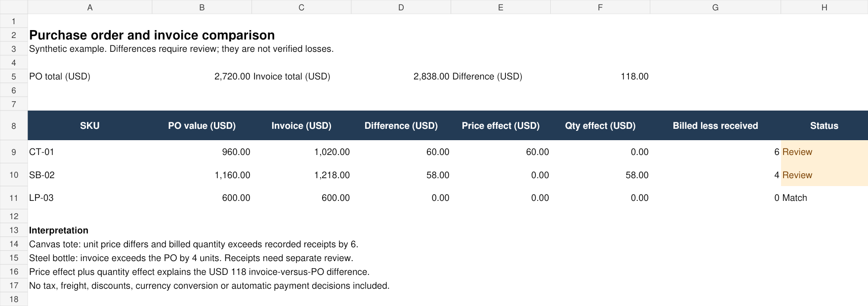The width and height of the screenshot is (868, 306).
Task: Select the Match status for LP-03
Action: (824, 198)
